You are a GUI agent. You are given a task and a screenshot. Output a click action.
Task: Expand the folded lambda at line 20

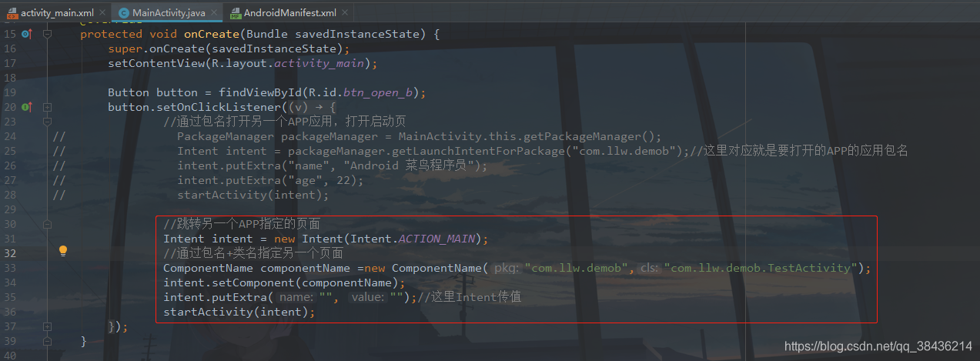point(47,107)
